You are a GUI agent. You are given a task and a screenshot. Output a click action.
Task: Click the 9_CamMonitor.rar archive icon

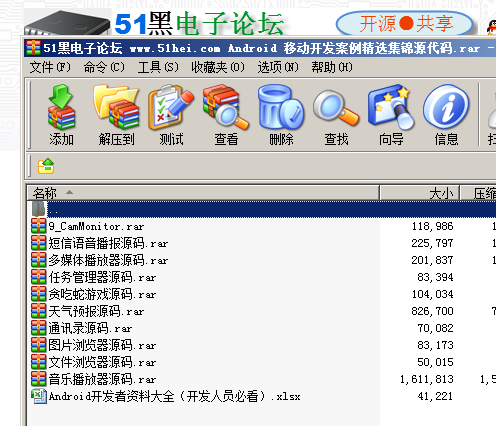(x=38, y=226)
